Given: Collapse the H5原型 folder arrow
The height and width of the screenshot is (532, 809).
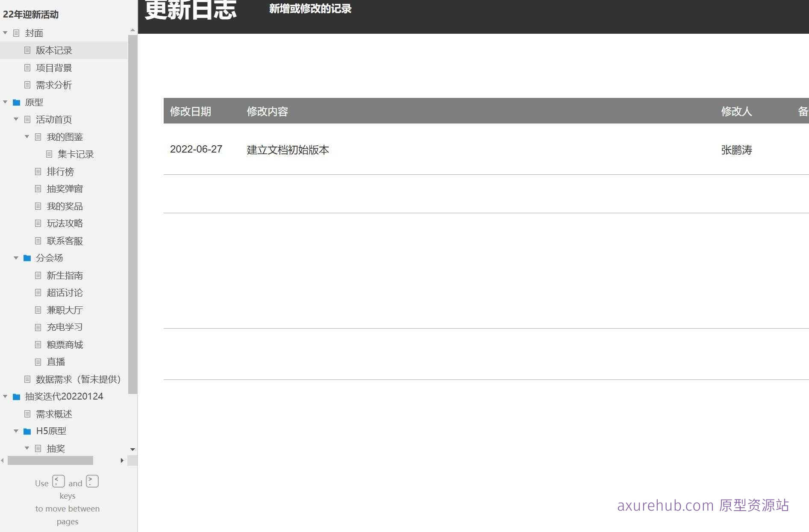Looking at the screenshot, I should click(x=16, y=431).
